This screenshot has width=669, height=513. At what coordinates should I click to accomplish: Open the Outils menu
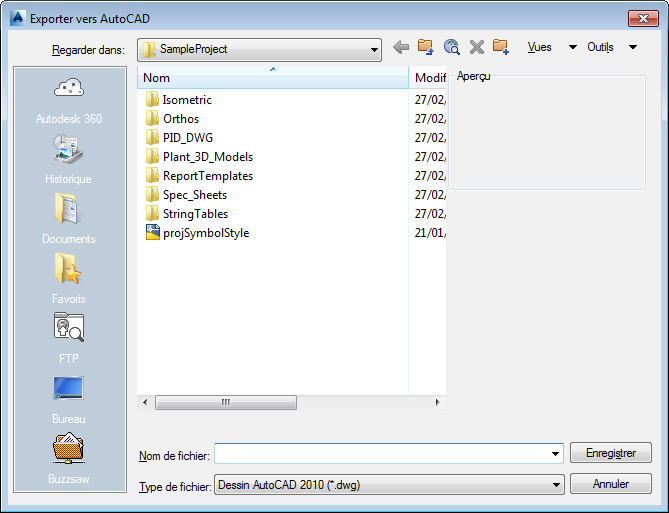pos(600,47)
